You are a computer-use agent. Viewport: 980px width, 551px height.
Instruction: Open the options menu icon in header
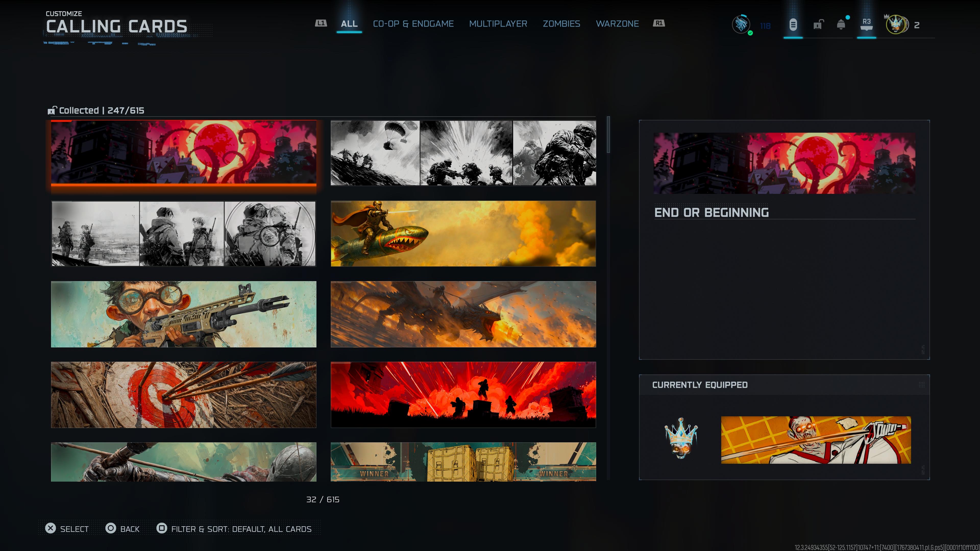793,25
